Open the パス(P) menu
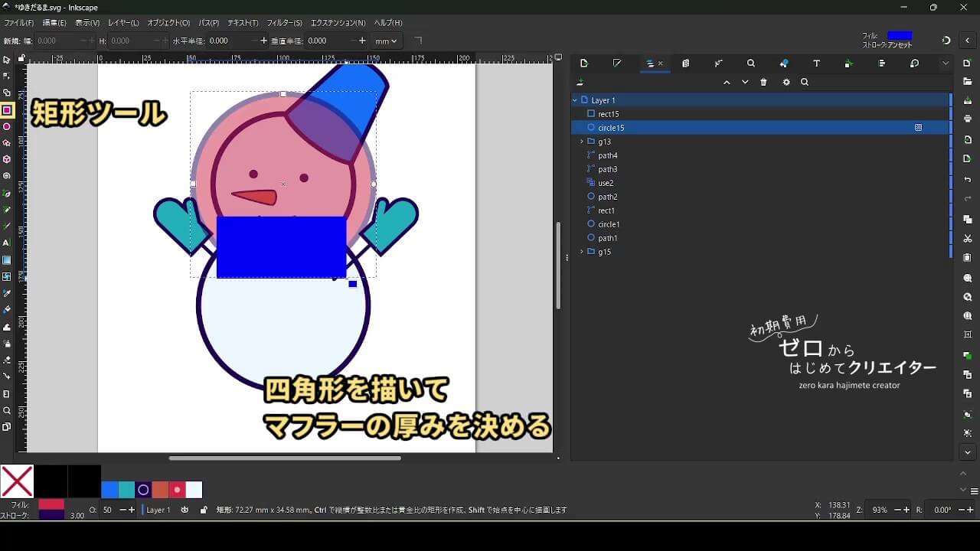 208,23
